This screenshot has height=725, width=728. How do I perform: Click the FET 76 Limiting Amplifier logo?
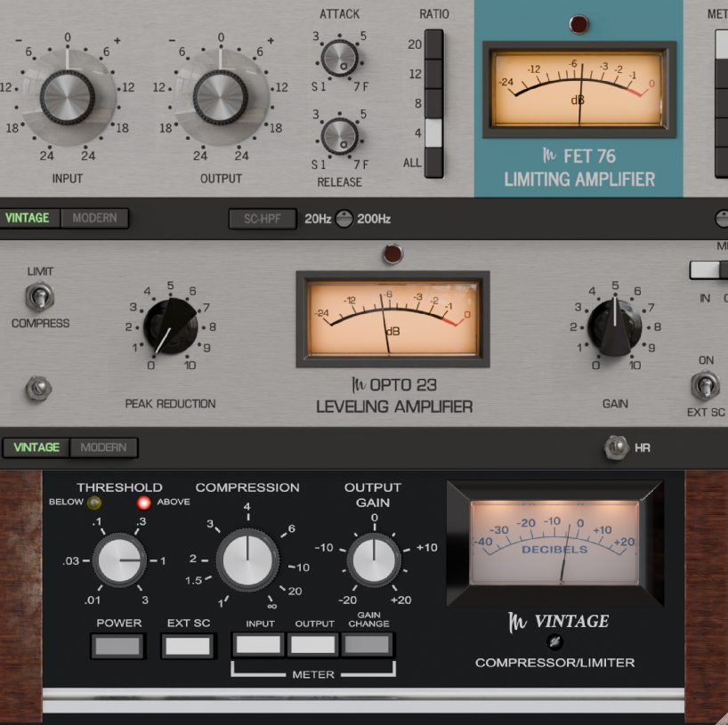[x=579, y=168]
